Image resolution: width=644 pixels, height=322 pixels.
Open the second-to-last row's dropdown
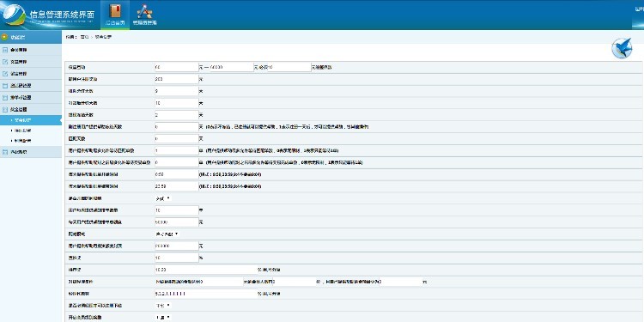162,306
